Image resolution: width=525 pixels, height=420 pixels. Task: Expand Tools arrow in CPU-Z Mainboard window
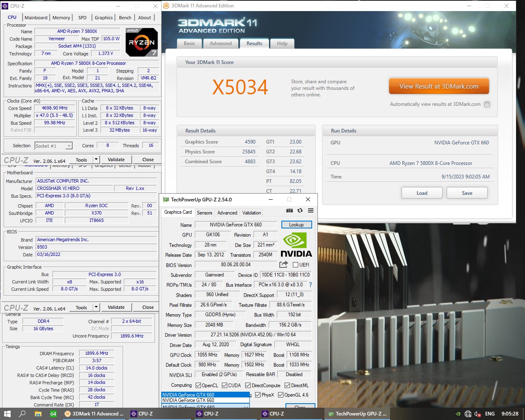click(96, 307)
